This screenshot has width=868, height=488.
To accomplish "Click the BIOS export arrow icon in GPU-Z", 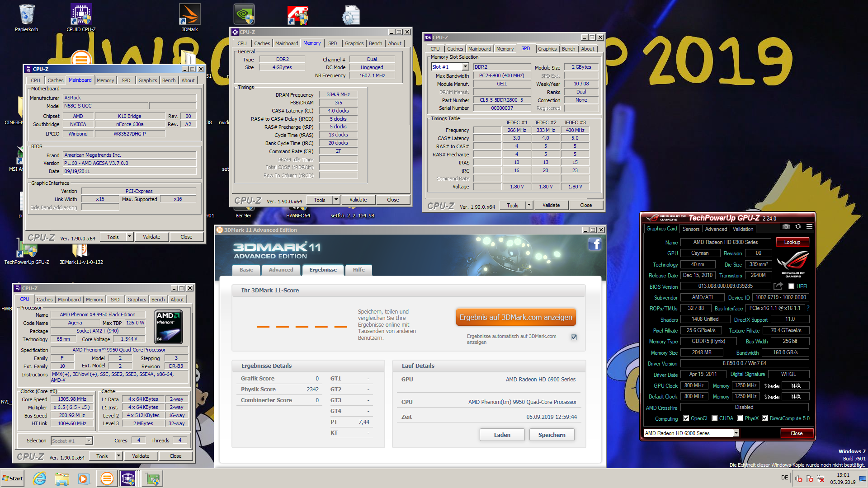I will 778,286.
